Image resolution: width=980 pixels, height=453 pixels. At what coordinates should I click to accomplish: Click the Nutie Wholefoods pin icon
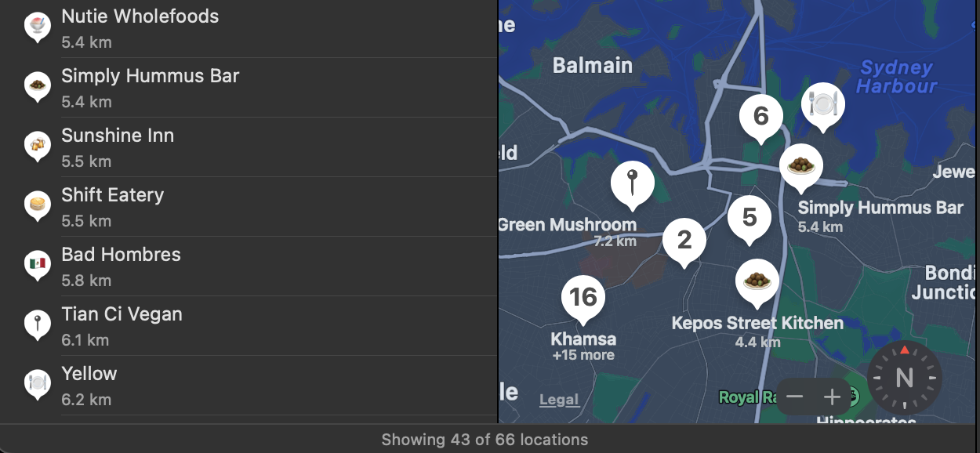38,27
